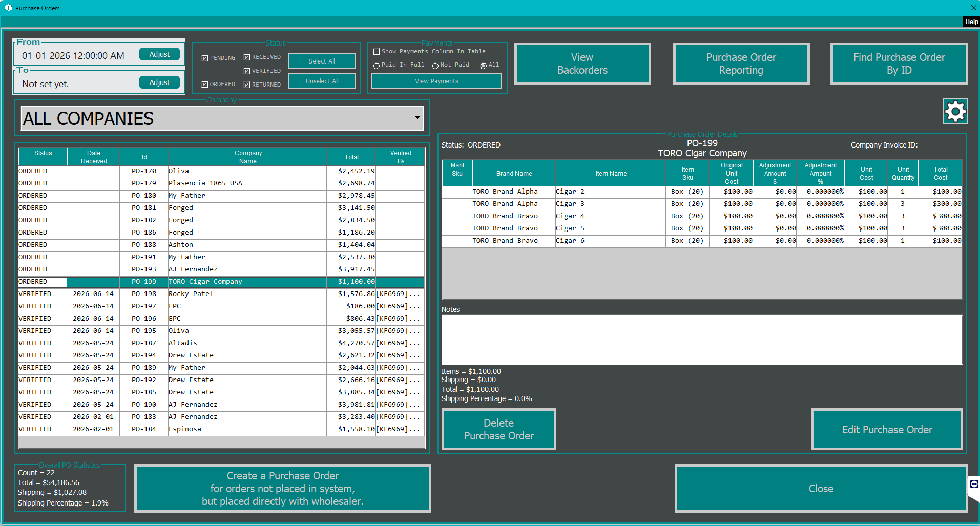Click Cigar 3 item row

[x=702, y=204]
